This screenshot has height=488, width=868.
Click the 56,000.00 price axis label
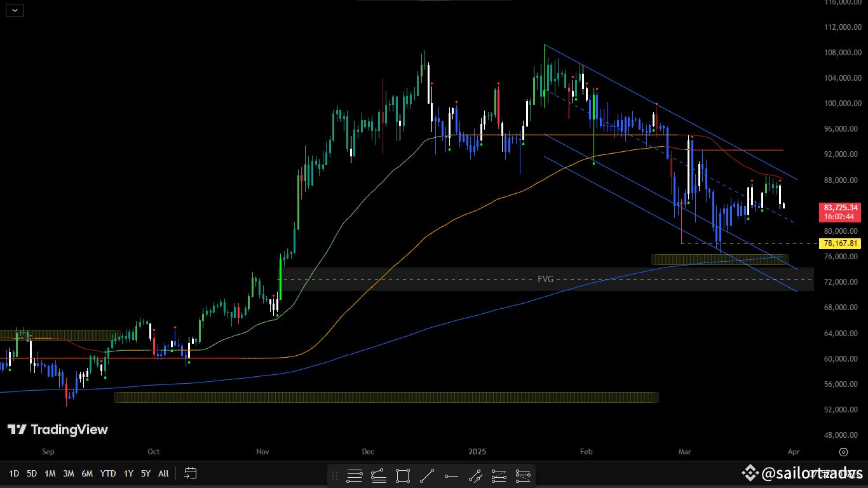point(840,384)
